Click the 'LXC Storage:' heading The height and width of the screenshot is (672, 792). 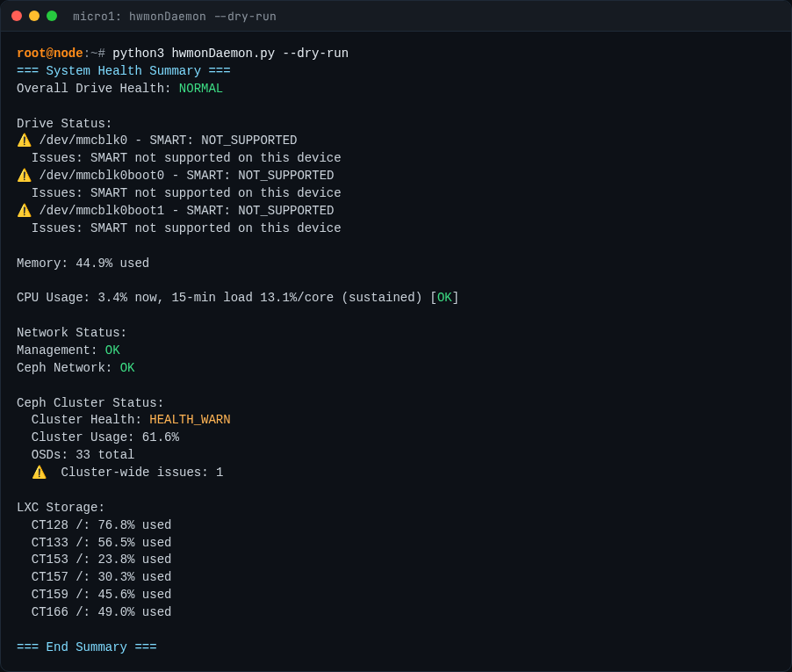[61, 507]
